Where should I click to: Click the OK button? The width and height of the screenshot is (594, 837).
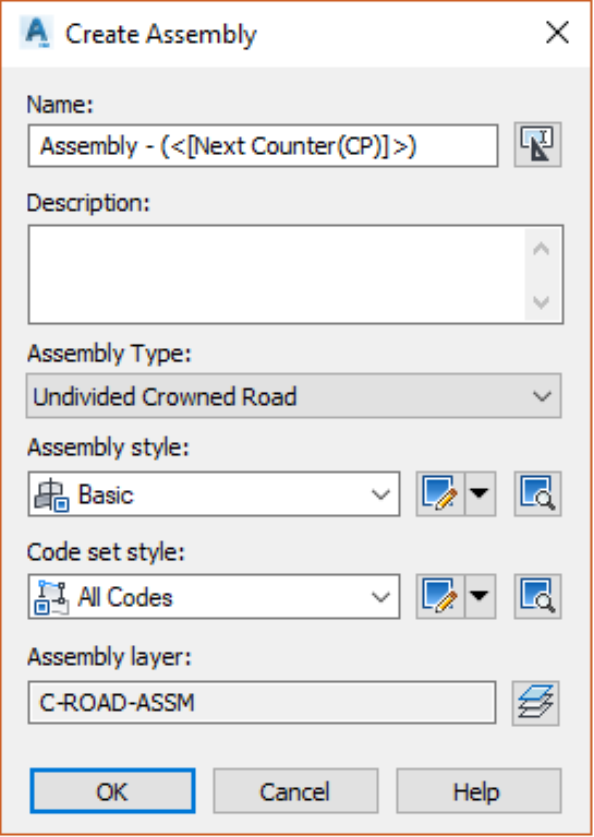113,791
